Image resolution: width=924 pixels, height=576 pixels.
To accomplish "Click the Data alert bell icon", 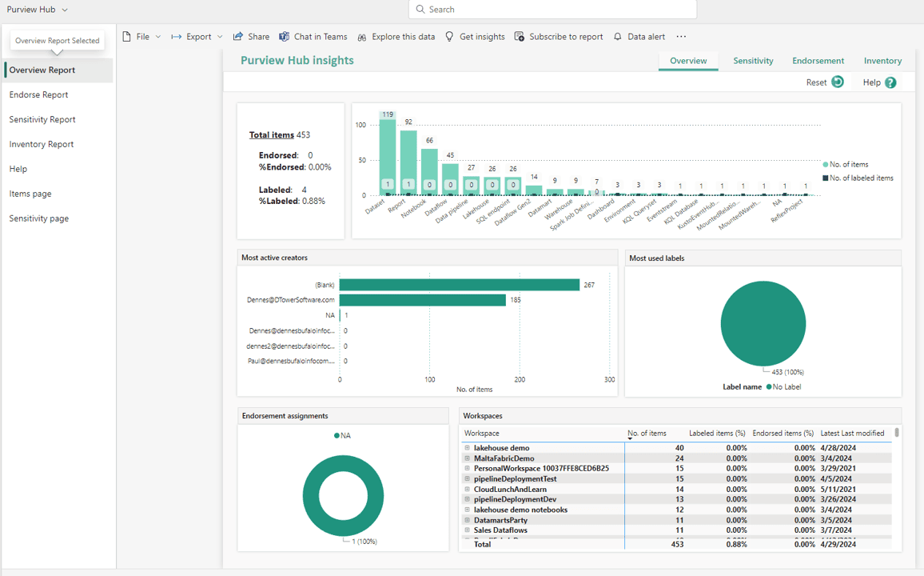I will click(618, 37).
